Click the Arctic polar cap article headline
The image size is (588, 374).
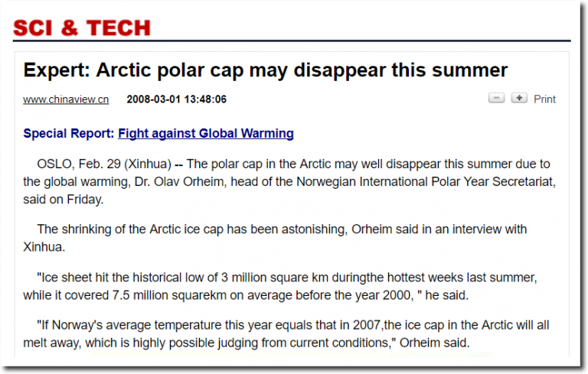266,70
